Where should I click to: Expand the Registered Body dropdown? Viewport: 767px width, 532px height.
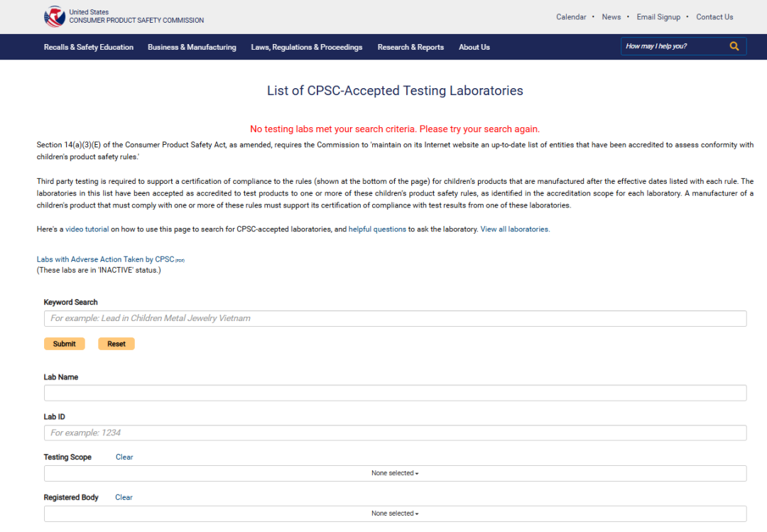(395, 514)
